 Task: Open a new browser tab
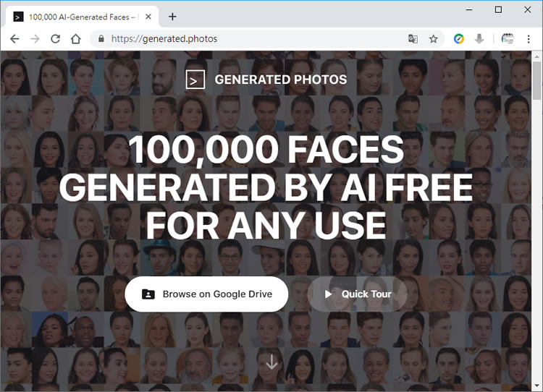coord(172,17)
